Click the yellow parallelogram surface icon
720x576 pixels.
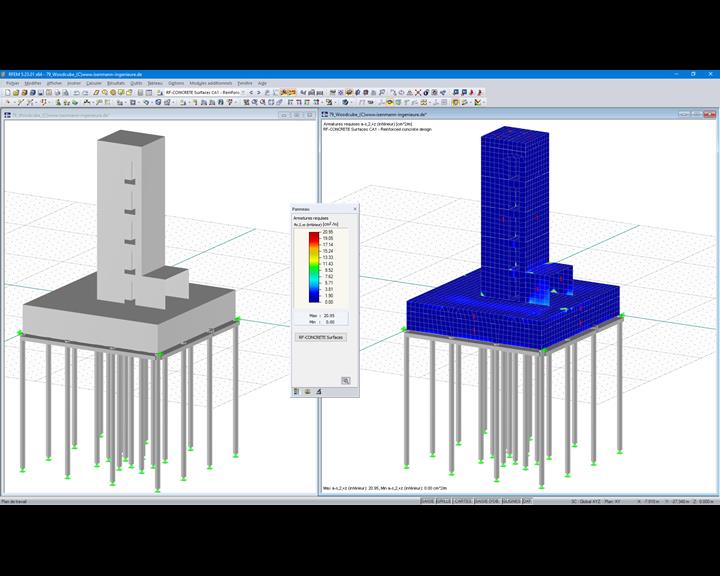tap(96, 92)
